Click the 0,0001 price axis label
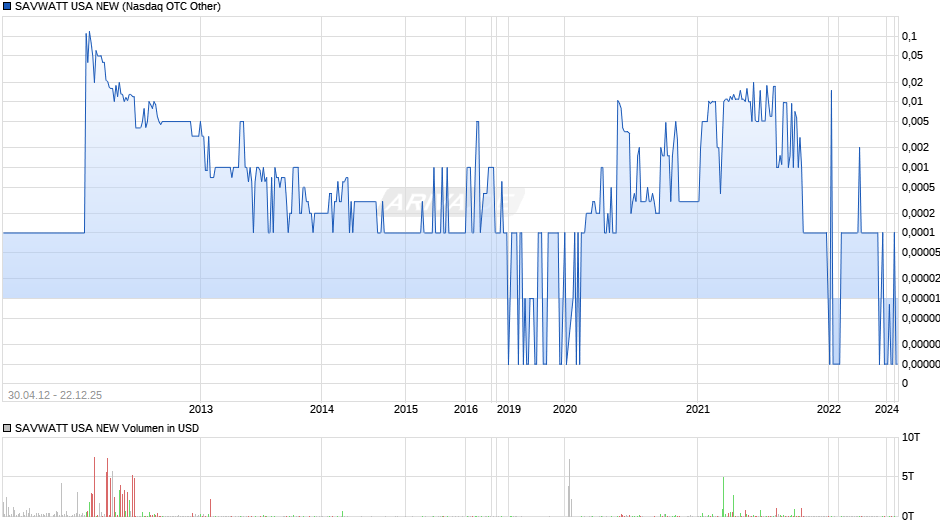Viewport: 940px width, 526px height. (x=918, y=233)
